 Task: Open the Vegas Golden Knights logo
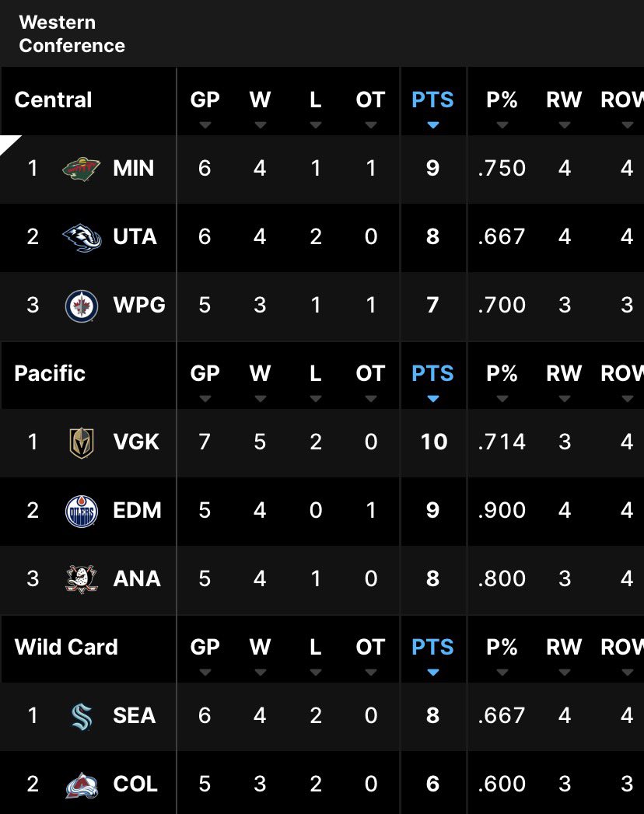tap(82, 443)
